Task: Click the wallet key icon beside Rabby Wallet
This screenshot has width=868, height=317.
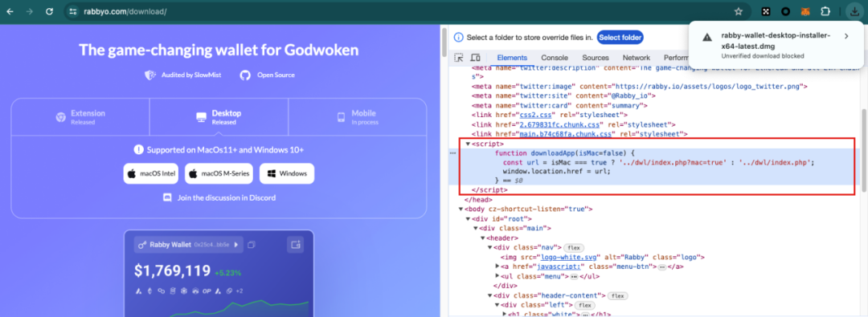Action: click(x=142, y=244)
